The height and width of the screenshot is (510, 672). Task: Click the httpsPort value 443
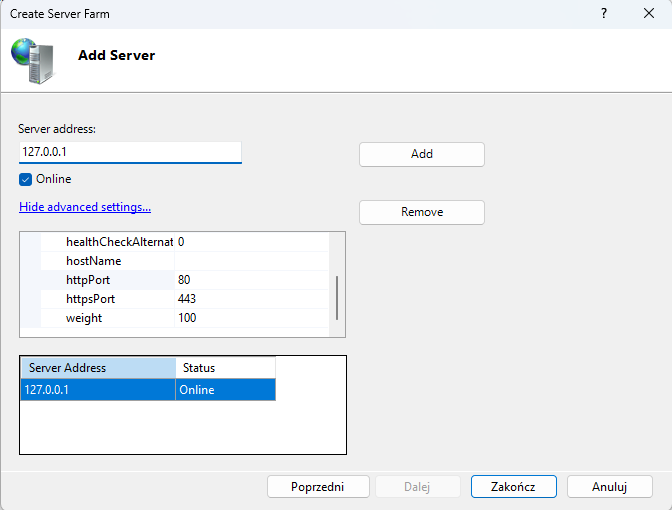(x=250, y=299)
